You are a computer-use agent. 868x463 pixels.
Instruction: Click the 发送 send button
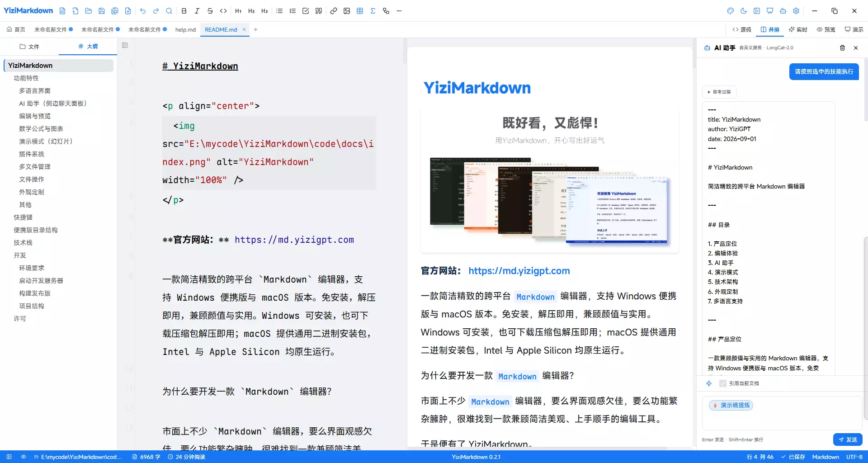848,439
